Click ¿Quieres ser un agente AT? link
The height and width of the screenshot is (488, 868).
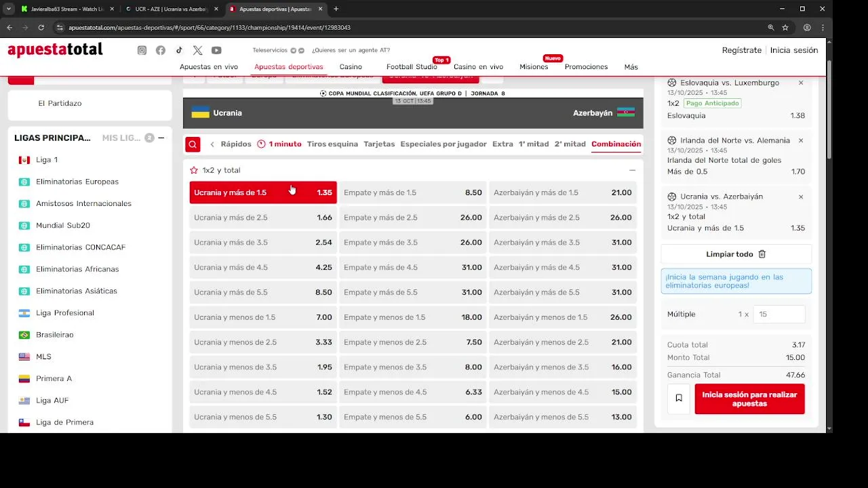click(x=351, y=50)
